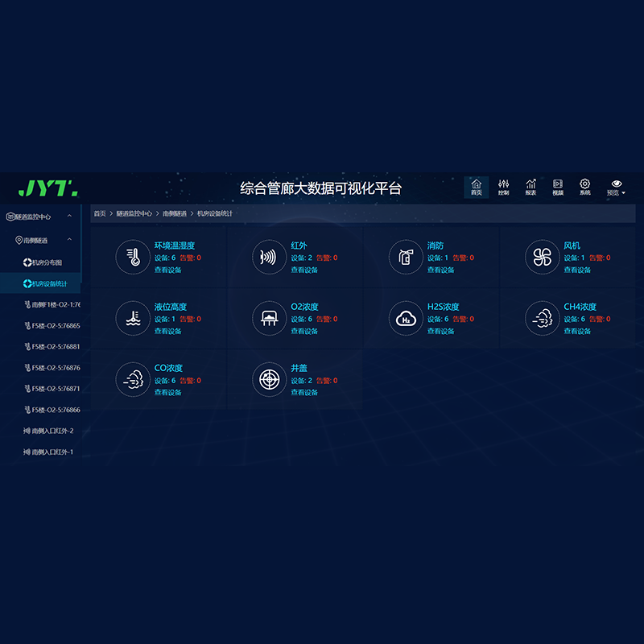Click the H2S浓度 cloud icon
This screenshot has width=644, height=644.
(x=406, y=318)
